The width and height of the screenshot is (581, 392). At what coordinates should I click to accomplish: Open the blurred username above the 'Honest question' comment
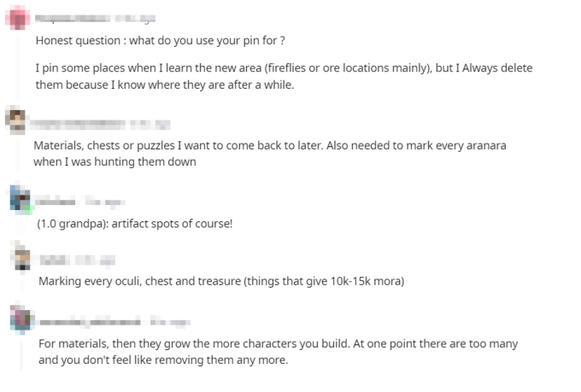coord(73,17)
